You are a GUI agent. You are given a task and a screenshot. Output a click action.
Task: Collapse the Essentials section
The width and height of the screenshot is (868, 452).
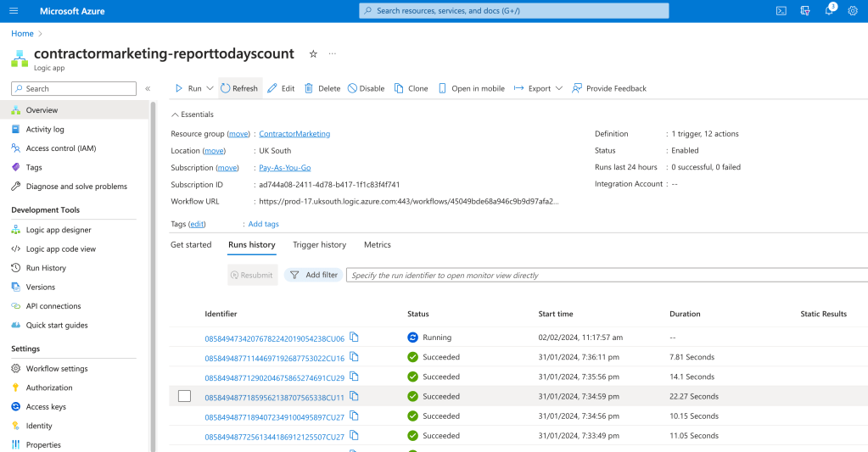tap(192, 114)
